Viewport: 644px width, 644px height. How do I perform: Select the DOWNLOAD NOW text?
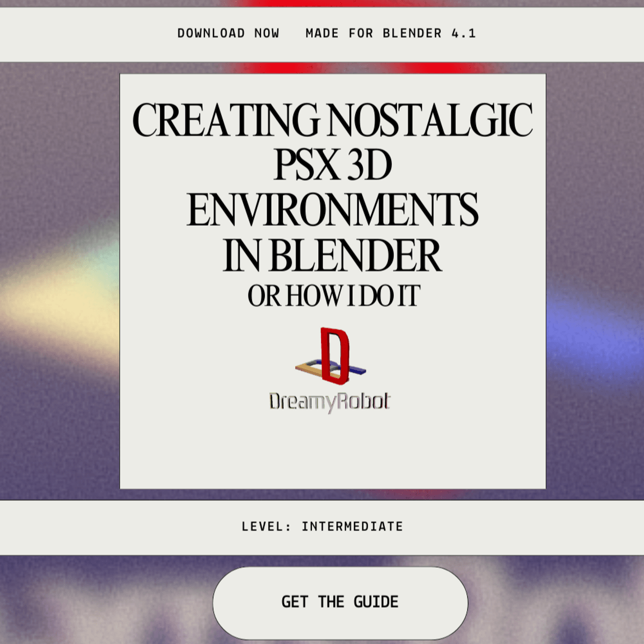(x=228, y=33)
